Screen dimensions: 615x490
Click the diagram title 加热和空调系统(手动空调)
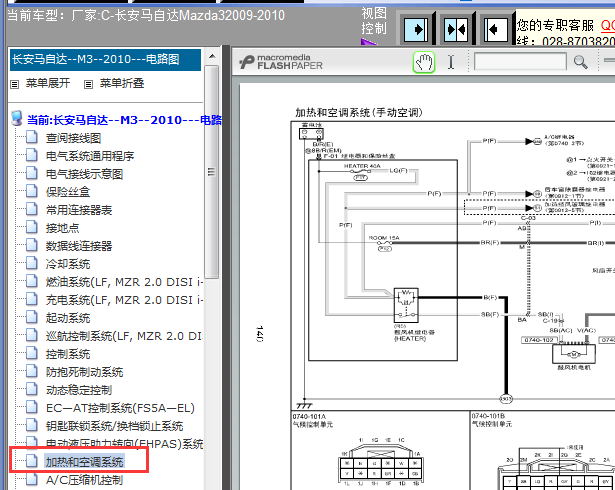pyautogui.click(x=359, y=113)
